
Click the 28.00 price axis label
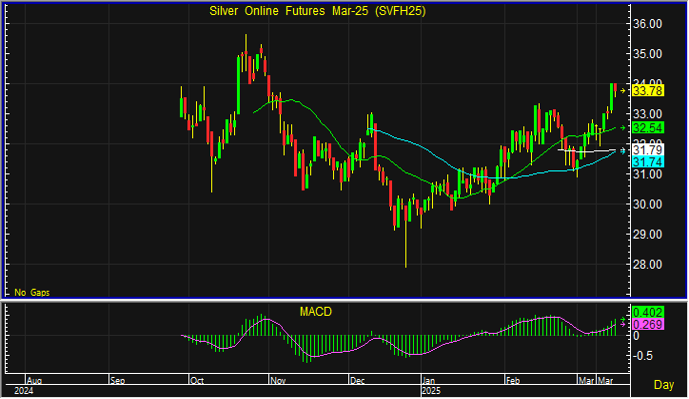click(x=647, y=265)
